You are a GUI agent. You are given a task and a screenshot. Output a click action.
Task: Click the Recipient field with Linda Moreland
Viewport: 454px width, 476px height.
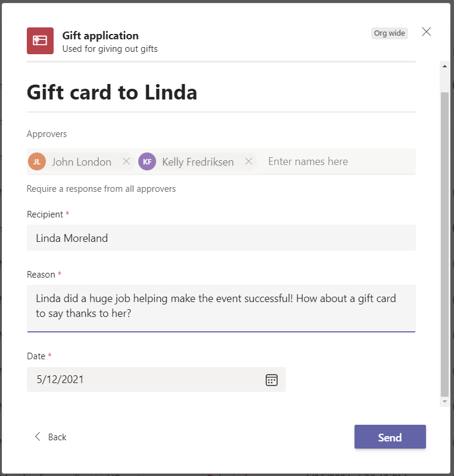221,238
